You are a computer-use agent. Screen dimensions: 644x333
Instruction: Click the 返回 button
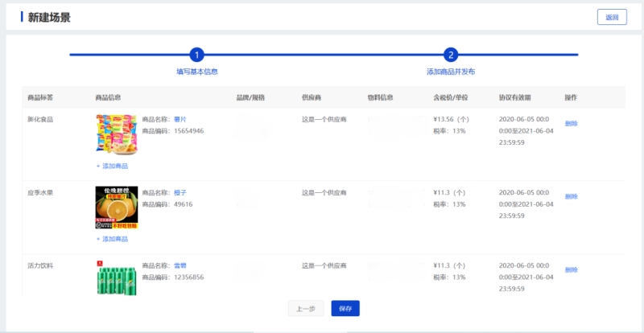[612, 17]
